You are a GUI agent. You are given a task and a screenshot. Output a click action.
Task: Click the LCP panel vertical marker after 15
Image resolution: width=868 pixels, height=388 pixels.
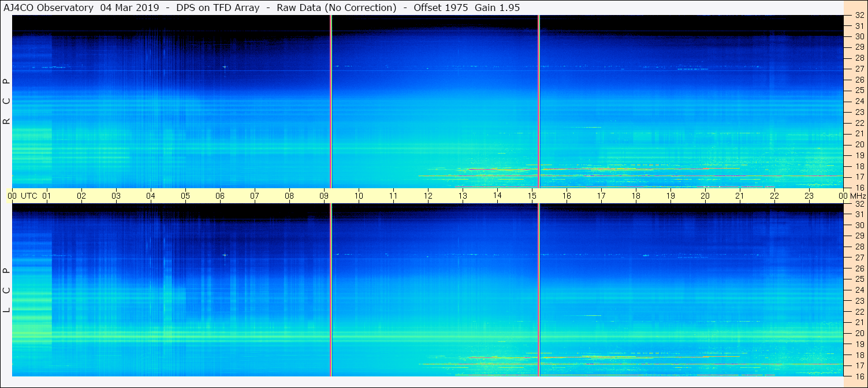(539, 290)
